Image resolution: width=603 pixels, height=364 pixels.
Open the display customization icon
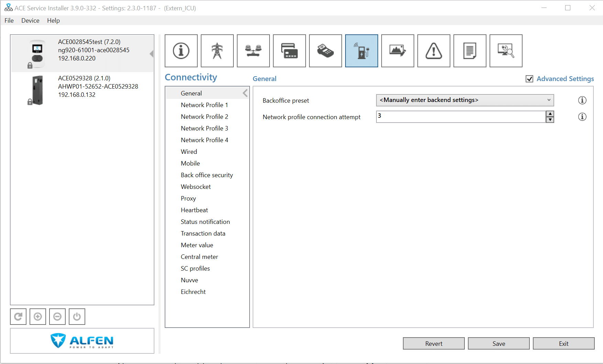coord(397,50)
